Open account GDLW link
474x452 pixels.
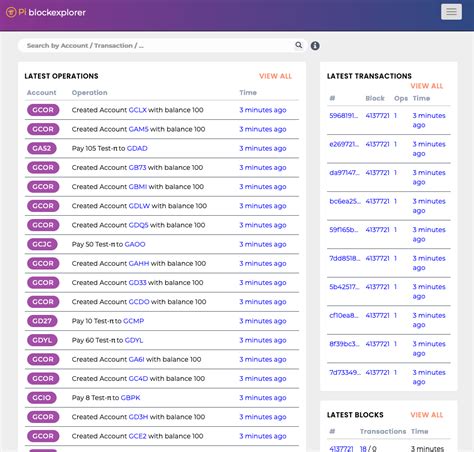pos(139,206)
